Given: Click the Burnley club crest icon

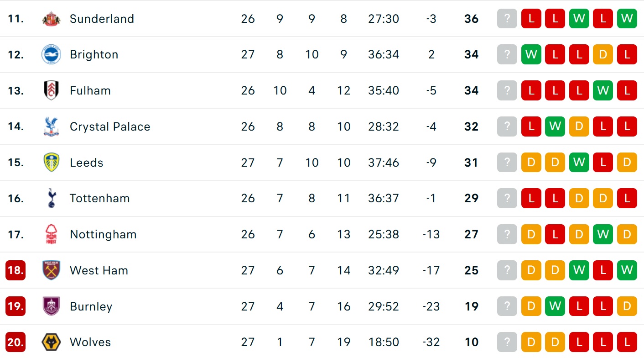Looking at the screenshot, I should [51, 306].
